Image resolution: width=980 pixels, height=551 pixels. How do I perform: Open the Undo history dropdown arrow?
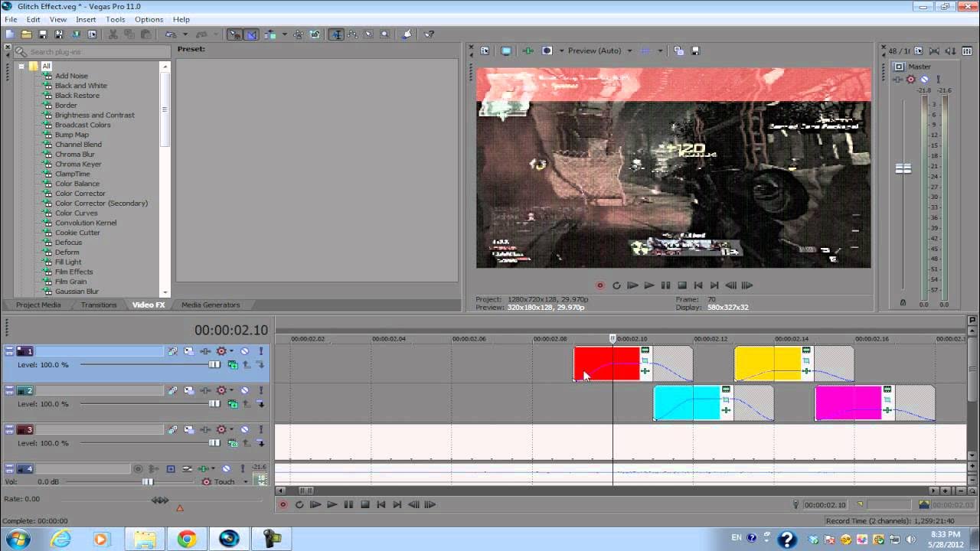(185, 34)
